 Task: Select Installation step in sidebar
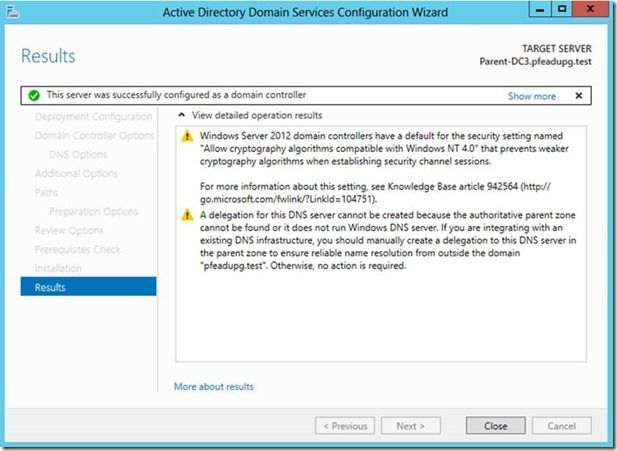58,268
